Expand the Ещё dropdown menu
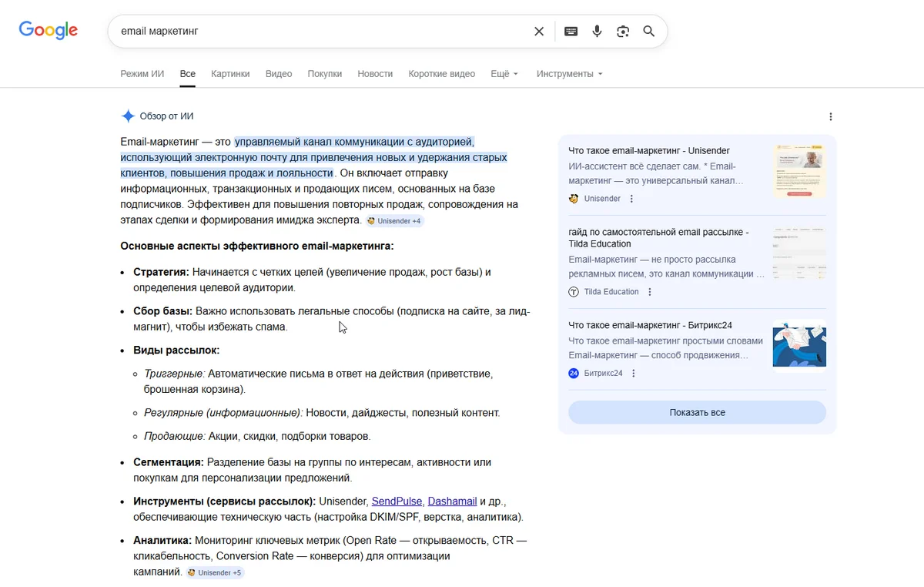 504,74
